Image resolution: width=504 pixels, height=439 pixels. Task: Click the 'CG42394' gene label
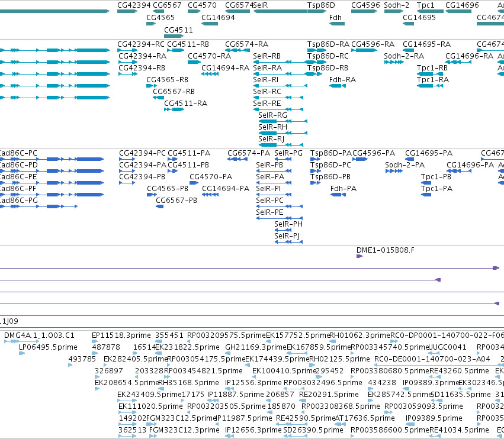[x=134, y=5]
